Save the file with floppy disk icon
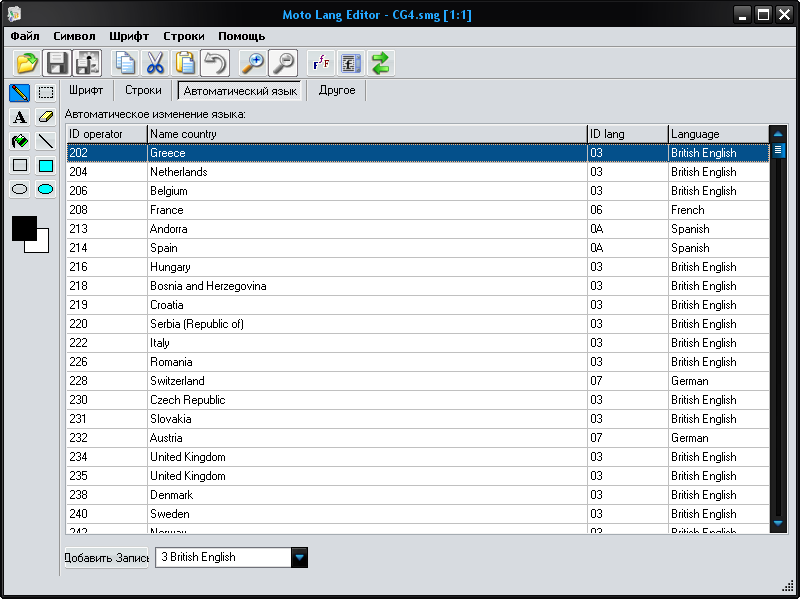This screenshot has width=800, height=599. pos(57,63)
